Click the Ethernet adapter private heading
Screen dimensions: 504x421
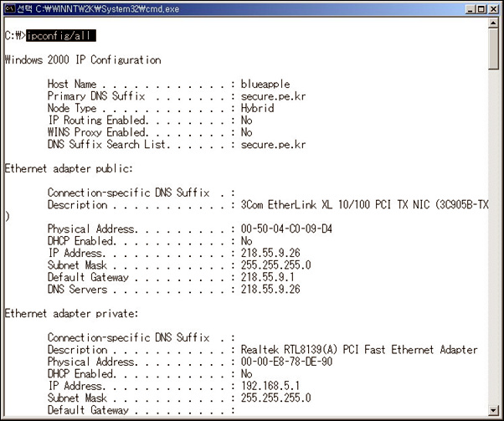71,313
